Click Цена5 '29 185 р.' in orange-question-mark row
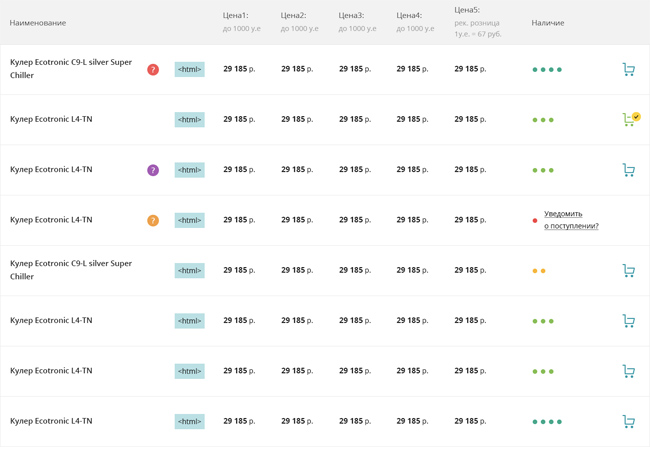Screen dimensions: 650x450 click(x=470, y=220)
